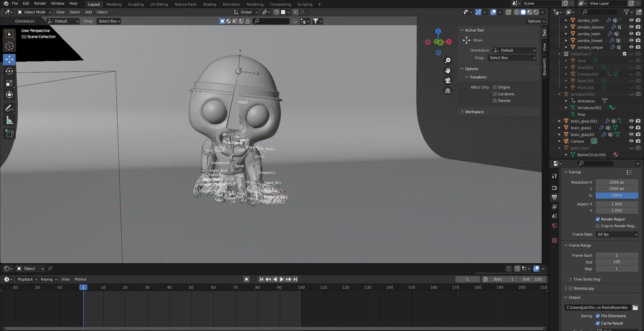Expand the Time Stretching subpanel
The height and width of the screenshot is (331, 644).
(587, 279)
